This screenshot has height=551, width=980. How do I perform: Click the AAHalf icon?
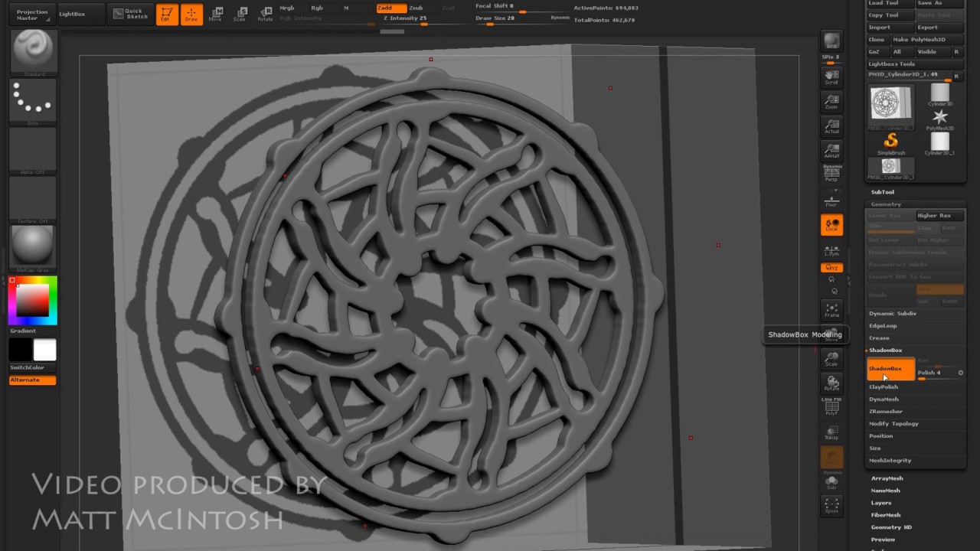pos(831,151)
